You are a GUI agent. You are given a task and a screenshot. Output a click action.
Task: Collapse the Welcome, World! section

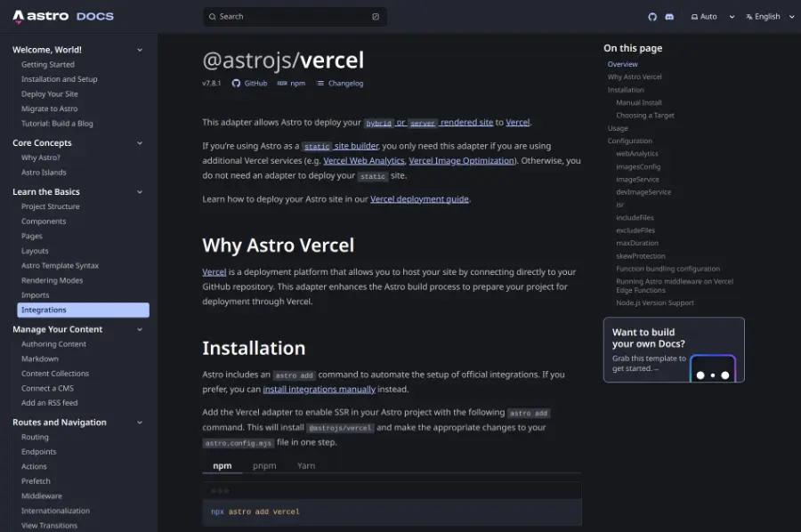[140, 50]
